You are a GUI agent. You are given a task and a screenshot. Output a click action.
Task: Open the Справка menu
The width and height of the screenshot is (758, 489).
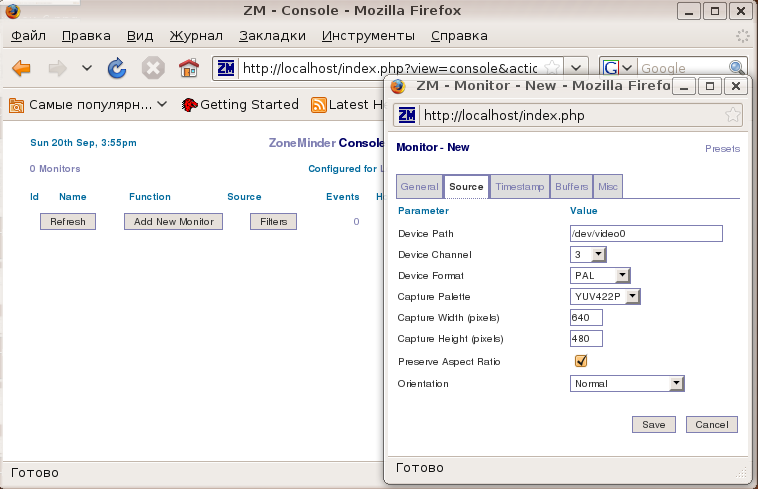[x=459, y=36]
